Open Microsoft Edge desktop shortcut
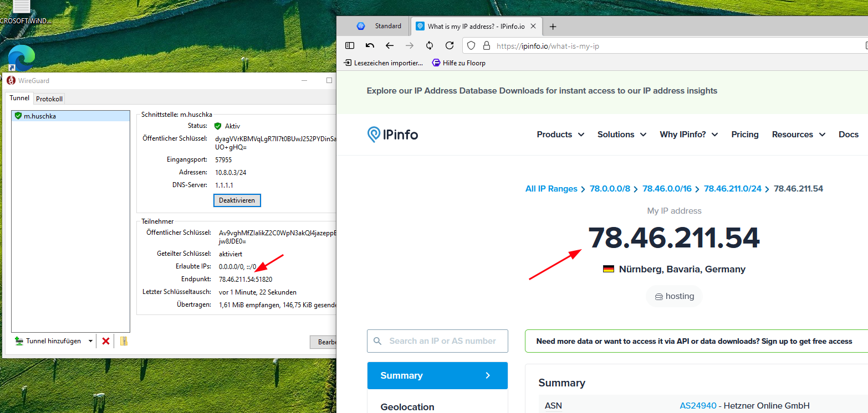Viewport: 868px width, 413px height. point(22,58)
